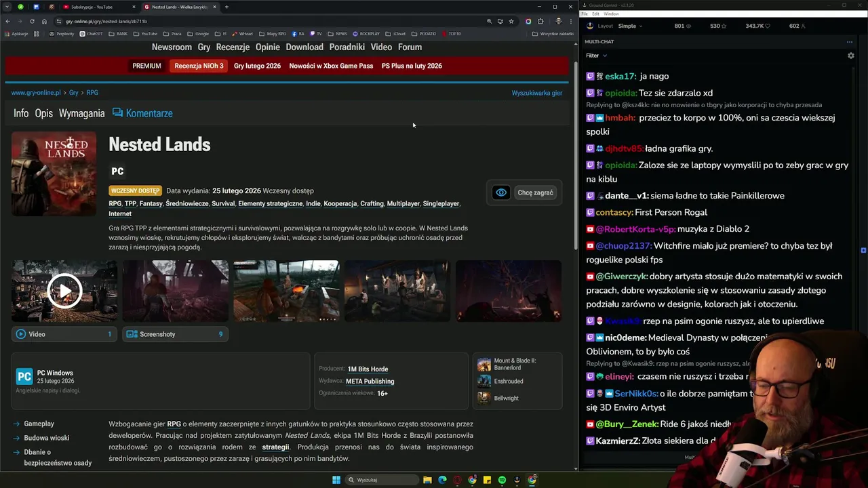868x488 pixels.
Task: Open the Download site menu
Action: 304,47
